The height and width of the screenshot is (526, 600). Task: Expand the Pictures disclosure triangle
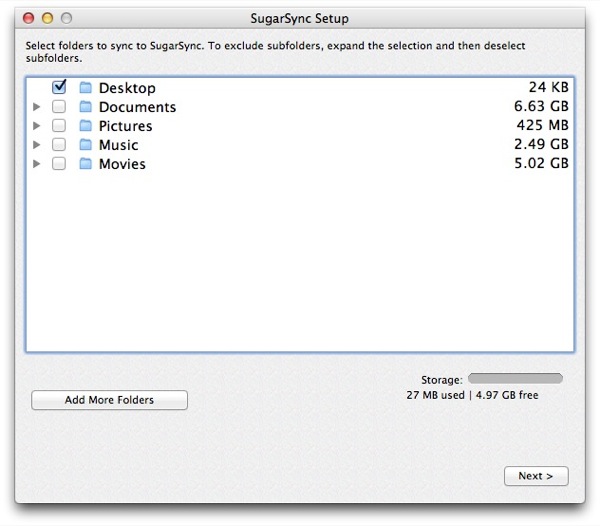(37, 126)
